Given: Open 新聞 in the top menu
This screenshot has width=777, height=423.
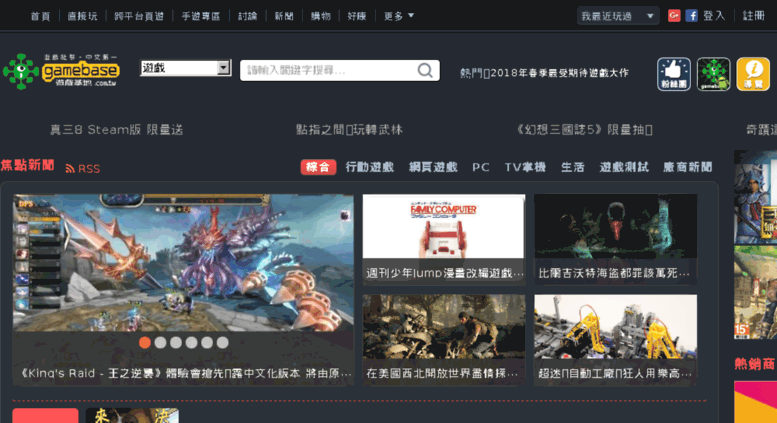Looking at the screenshot, I should click(284, 16).
